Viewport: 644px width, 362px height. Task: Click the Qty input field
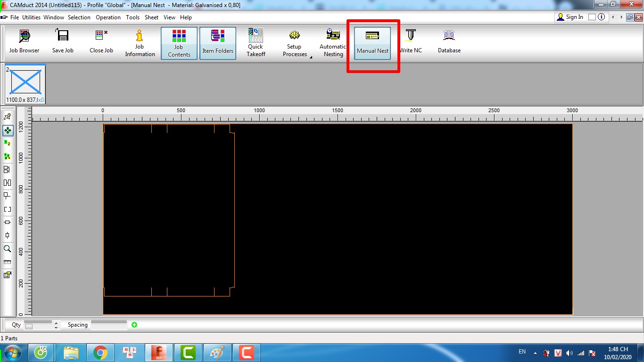tap(39, 325)
